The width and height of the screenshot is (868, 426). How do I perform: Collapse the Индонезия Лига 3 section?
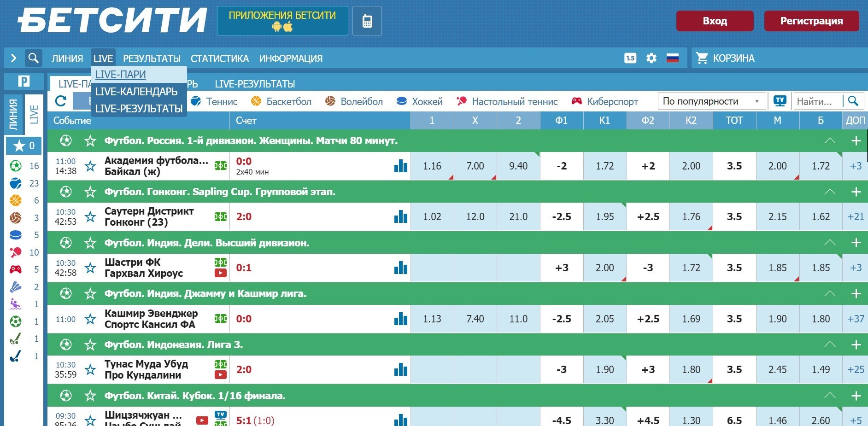pyautogui.click(x=830, y=344)
